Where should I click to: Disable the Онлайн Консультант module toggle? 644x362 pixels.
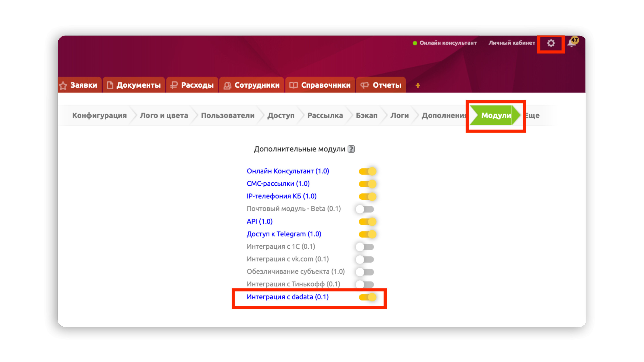367,172
